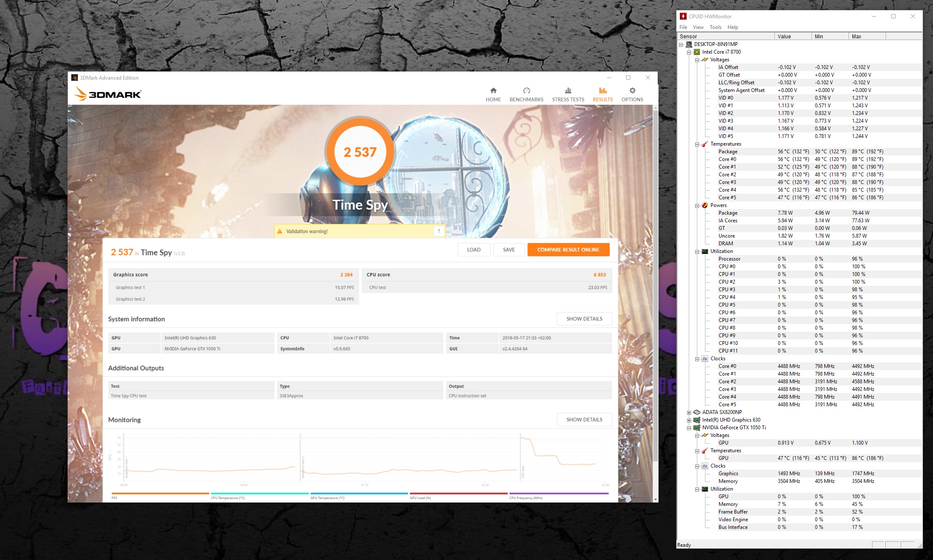Click the Sensor column header

tap(726, 37)
